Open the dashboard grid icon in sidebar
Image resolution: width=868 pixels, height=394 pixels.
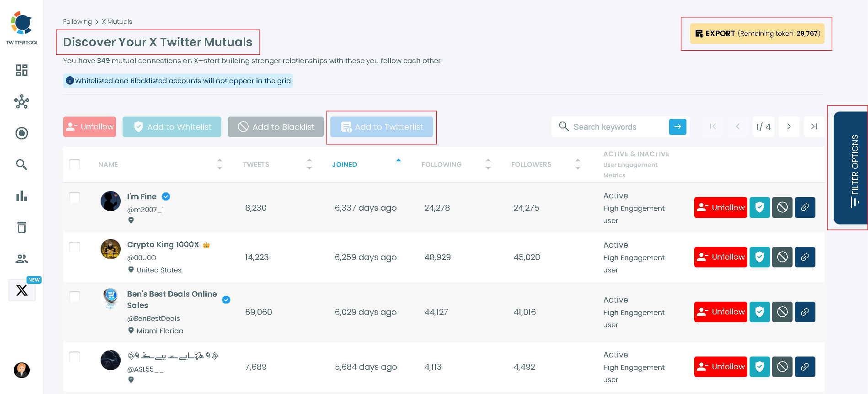tap(21, 70)
